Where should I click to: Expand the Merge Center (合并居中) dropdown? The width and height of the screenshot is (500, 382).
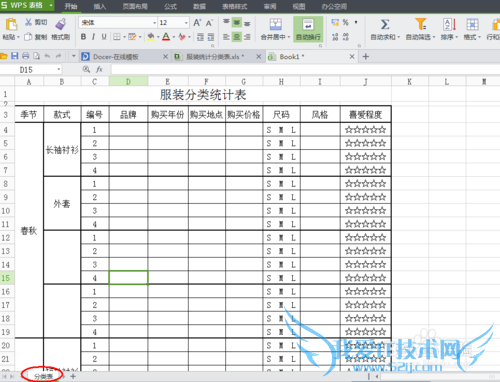(289, 37)
